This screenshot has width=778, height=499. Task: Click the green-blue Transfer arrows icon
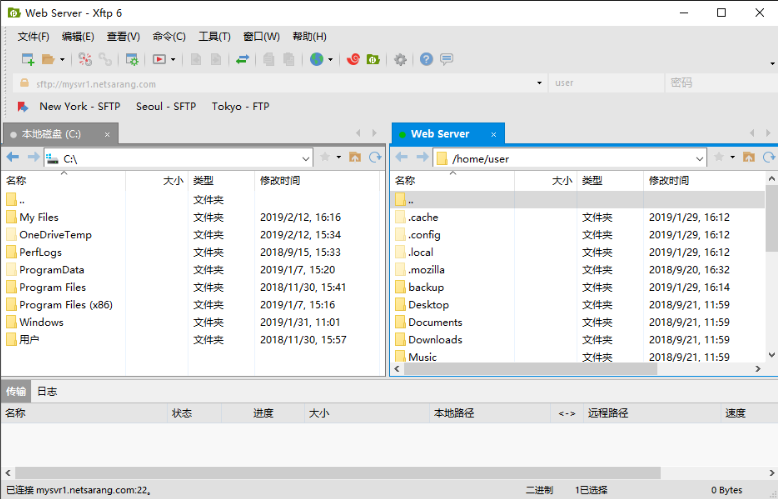click(x=242, y=60)
